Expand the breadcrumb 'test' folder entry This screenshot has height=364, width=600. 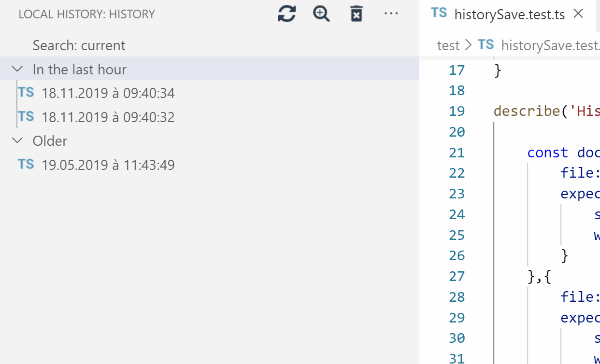point(448,45)
